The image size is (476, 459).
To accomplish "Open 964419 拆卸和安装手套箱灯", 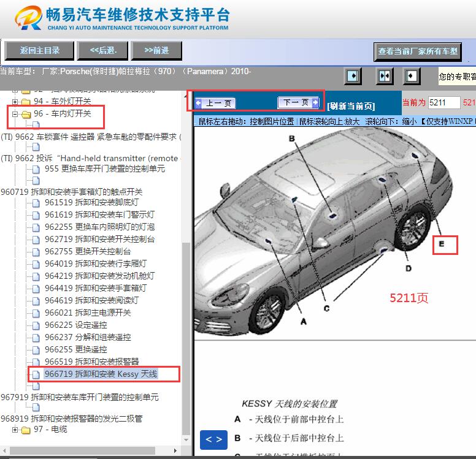I will tap(96, 288).
